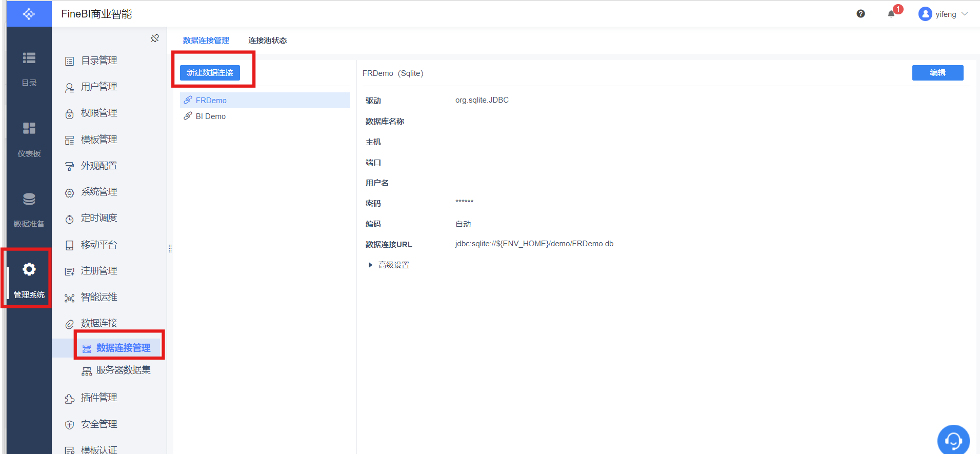
Task: Open the 目录 directory sidebar icon
Action: (29, 58)
